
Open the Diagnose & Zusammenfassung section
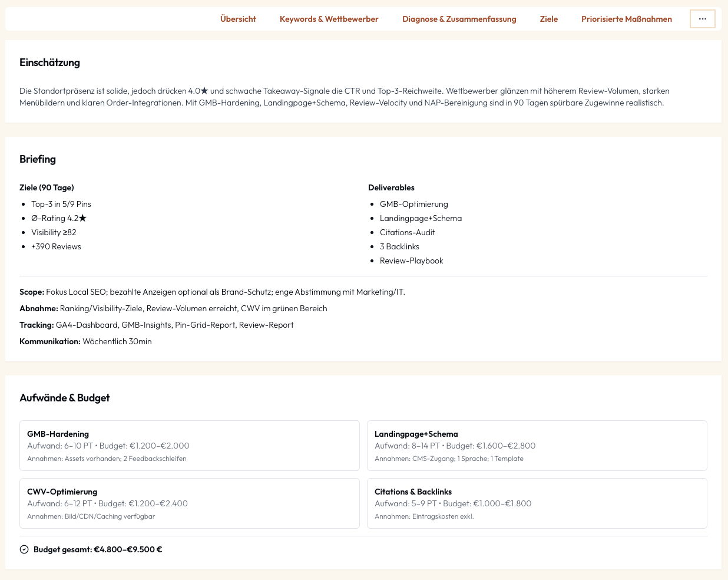pos(459,19)
